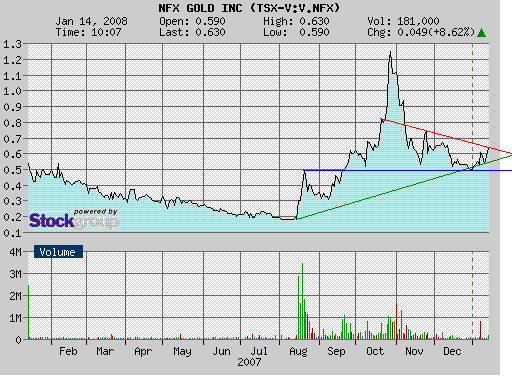
Task: Click the 1M volume axis label
Action: coord(15,318)
